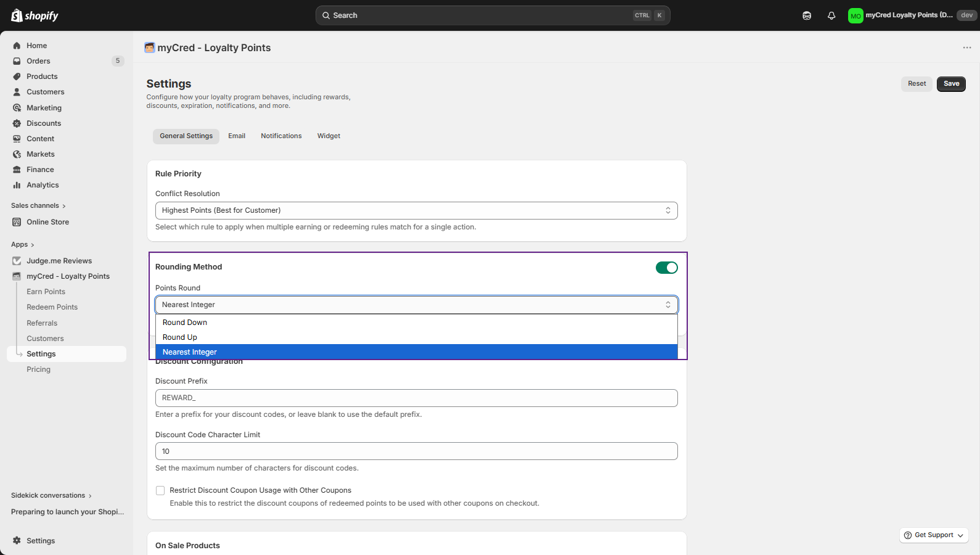Image resolution: width=980 pixels, height=555 pixels.
Task: Open the notifications bell icon
Action: tap(831, 15)
